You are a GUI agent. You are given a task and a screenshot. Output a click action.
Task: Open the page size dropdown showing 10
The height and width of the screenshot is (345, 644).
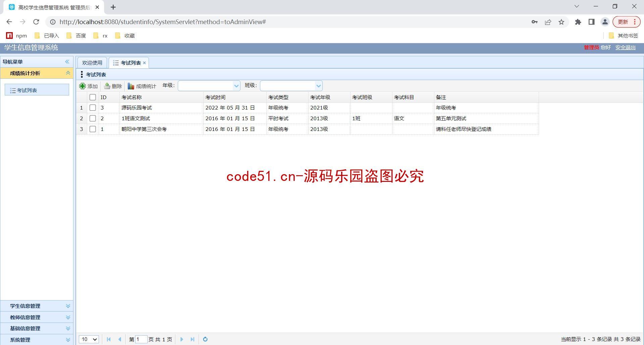[x=89, y=339]
